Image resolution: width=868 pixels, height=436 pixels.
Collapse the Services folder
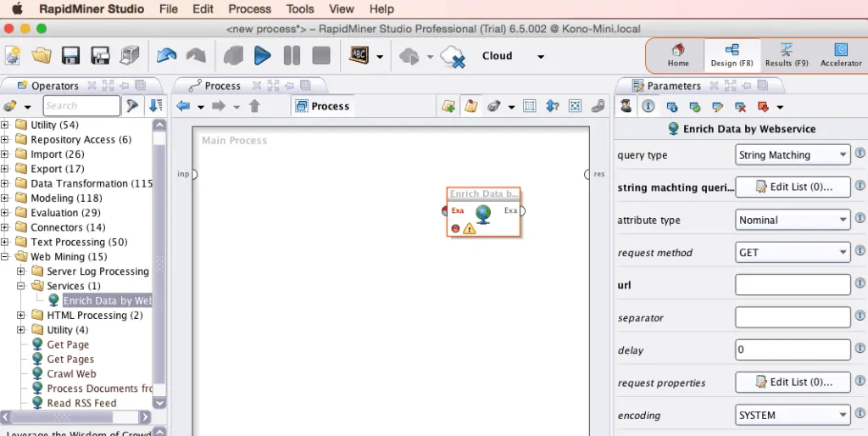pyautogui.click(x=21, y=286)
